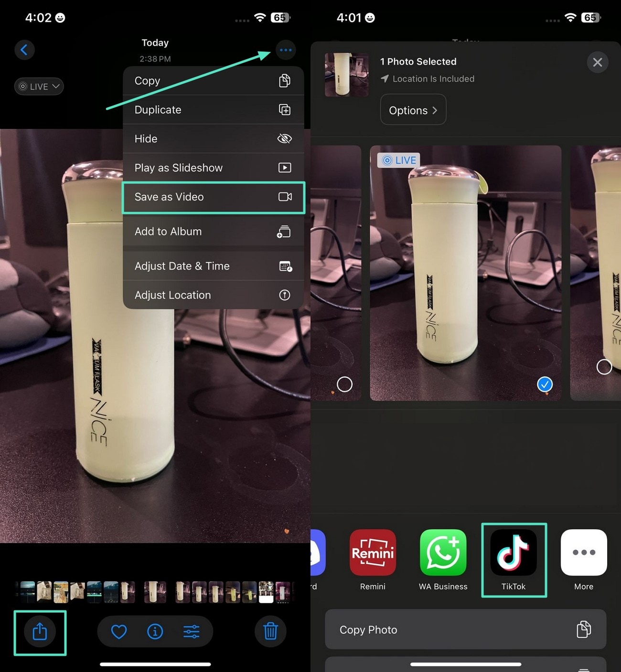Share the photo to TikTok
Viewport: 621px width, 672px height.
tap(514, 559)
